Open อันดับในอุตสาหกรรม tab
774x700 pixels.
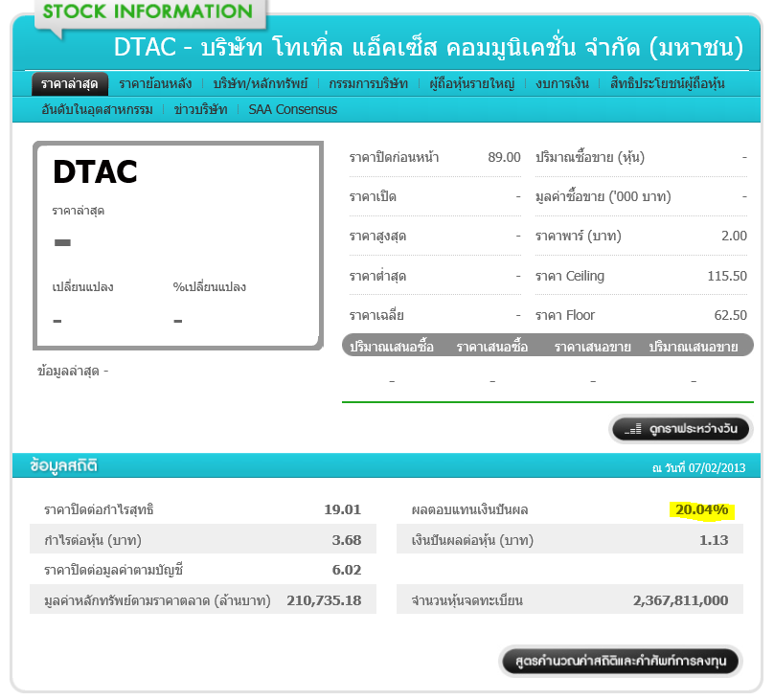(98, 109)
